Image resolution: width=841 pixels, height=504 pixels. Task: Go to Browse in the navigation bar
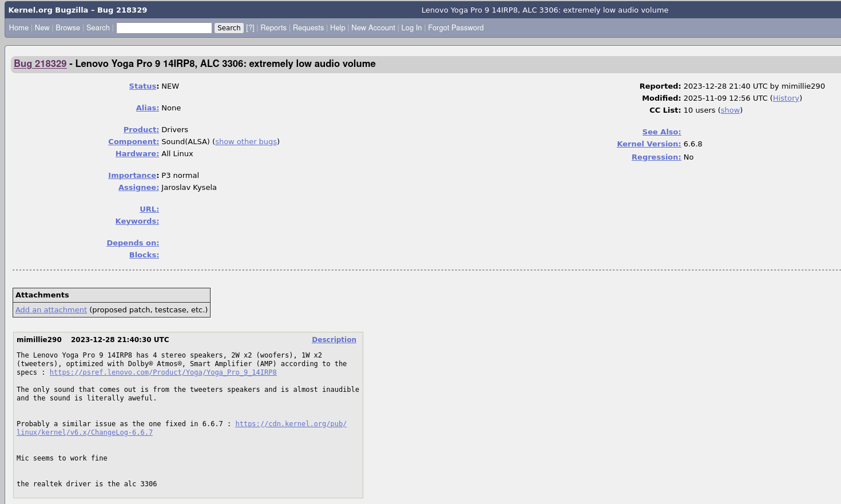coord(68,28)
